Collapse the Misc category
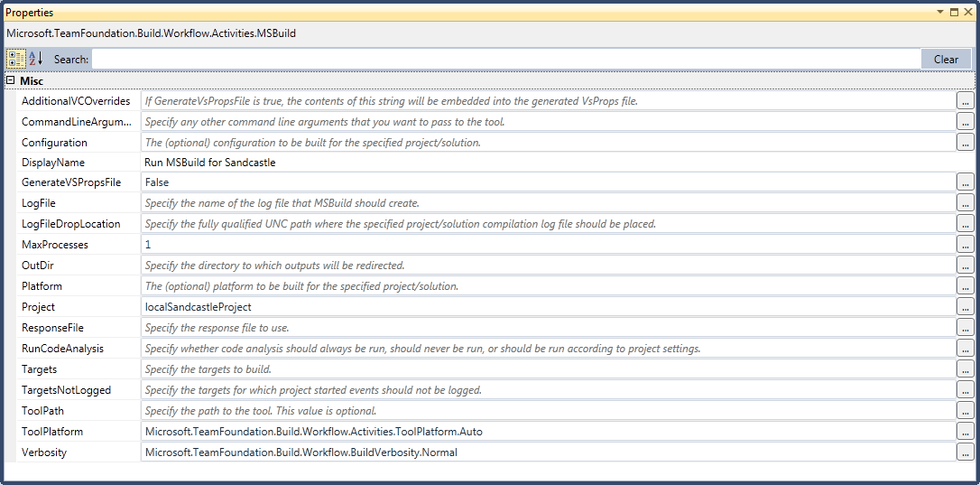Viewport: 980px width, 485px height. [x=10, y=80]
